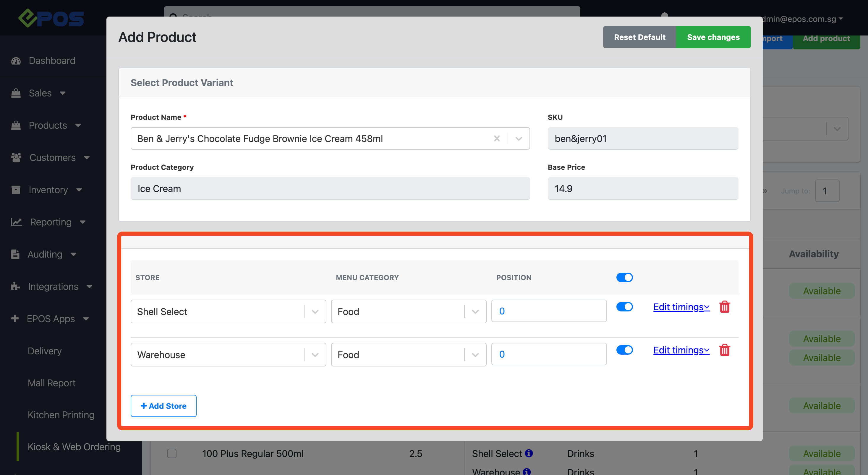Toggle the header all-stores availability switch

pos(624,277)
